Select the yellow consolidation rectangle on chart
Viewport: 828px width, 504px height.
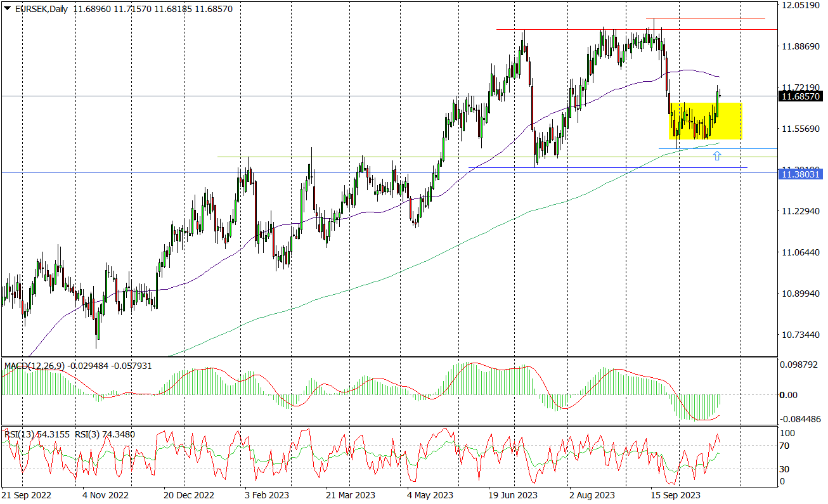[705, 120]
